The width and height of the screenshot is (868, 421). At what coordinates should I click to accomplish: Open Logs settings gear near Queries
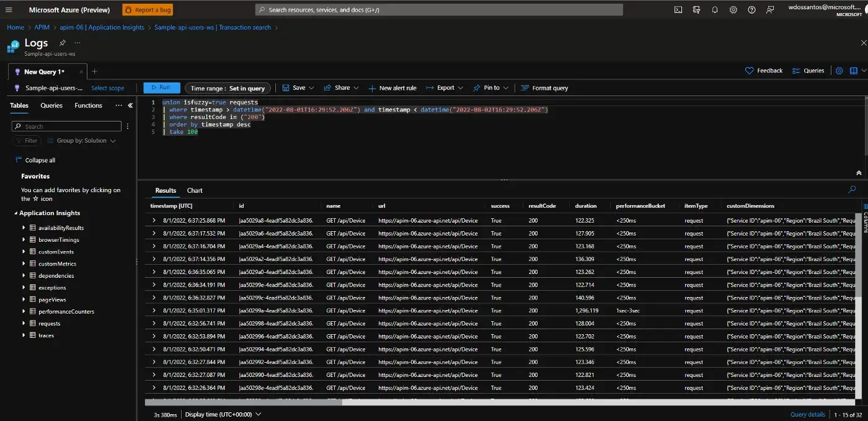839,71
